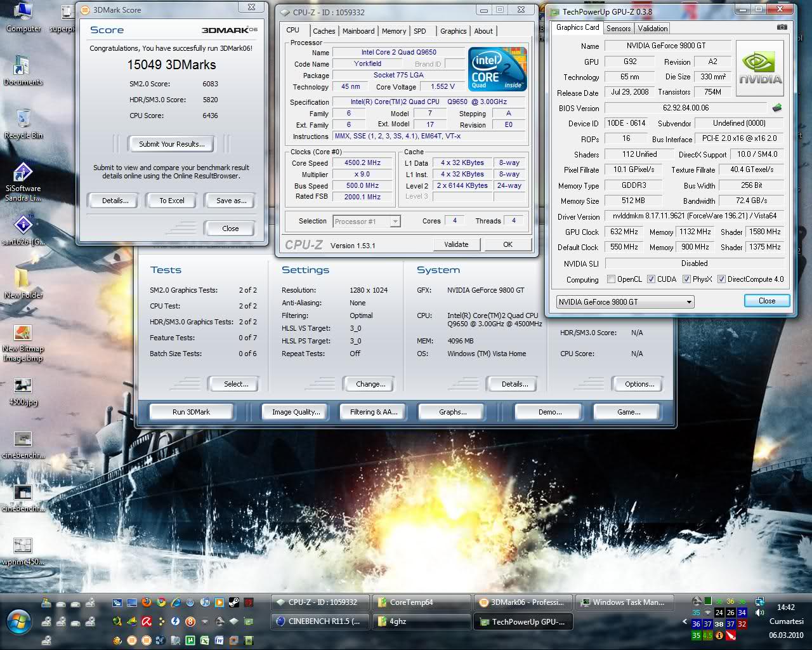Click the Avira red umbrella tray icon
This screenshot has width=812, height=650.
[731, 635]
